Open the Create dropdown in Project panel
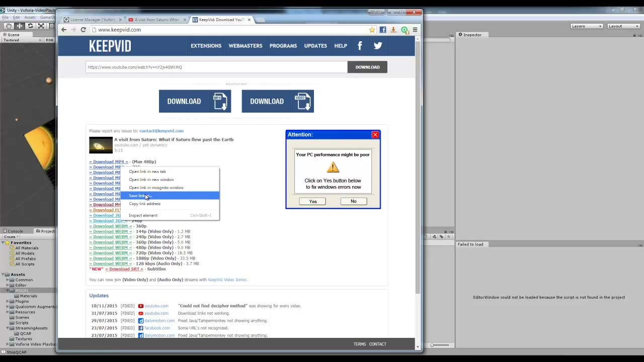 point(11,237)
